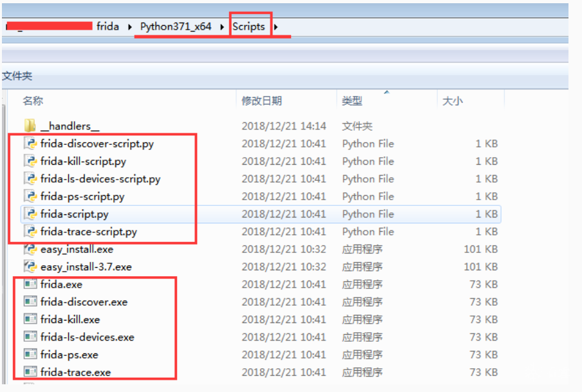Sort by the 类型 column header
582x392 pixels.
click(352, 100)
